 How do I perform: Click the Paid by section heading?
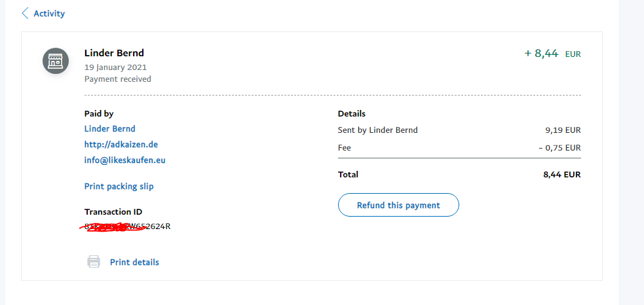pos(99,114)
